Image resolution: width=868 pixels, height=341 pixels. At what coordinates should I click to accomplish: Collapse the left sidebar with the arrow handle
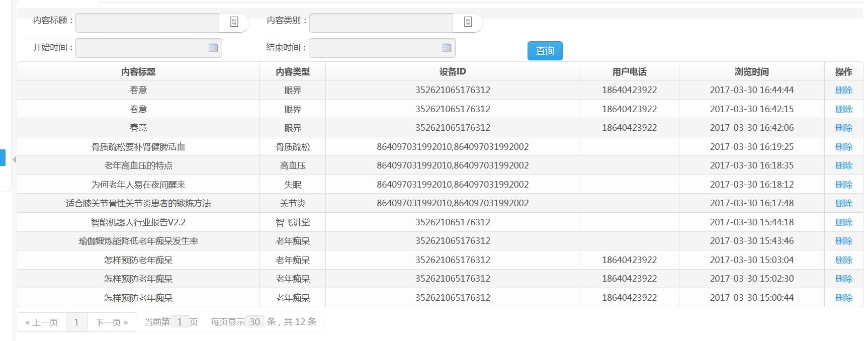point(14,159)
